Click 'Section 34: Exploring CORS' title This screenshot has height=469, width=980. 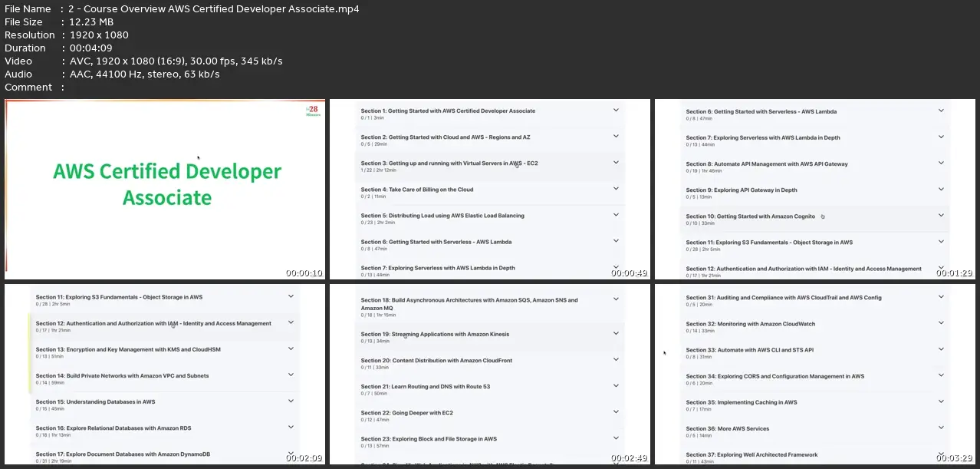pyautogui.click(x=775, y=377)
